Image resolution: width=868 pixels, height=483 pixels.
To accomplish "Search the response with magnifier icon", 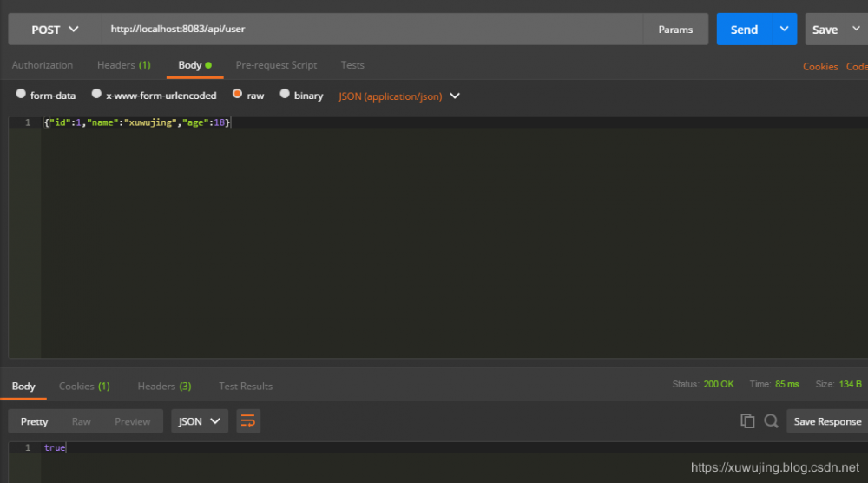I will click(771, 421).
